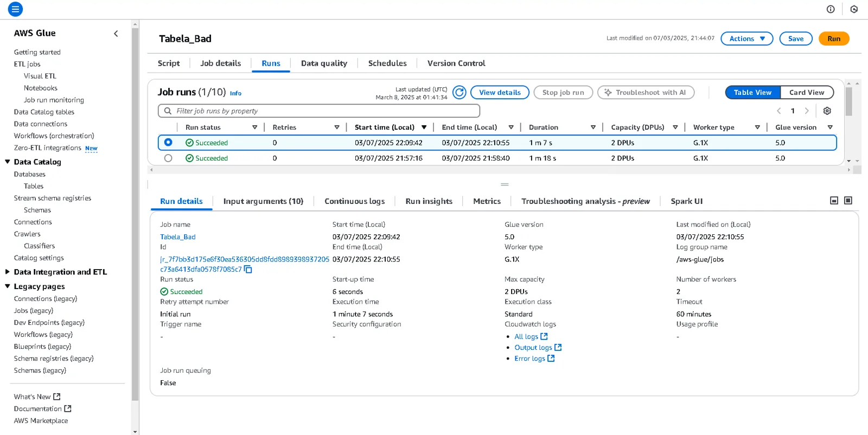Open the Data quality tab
This screenshot has height=435, width=868.
click(x=324, y=63)
